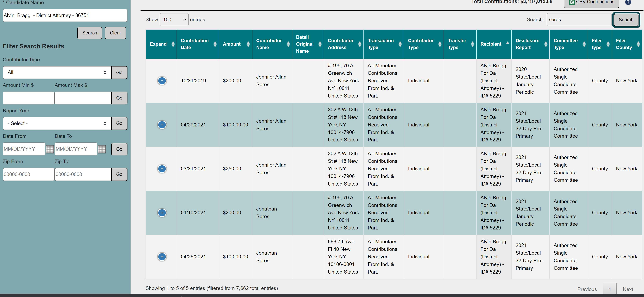Click the Amount Max $ field
This screenshot has height=297, width=644.
[83, 98]
